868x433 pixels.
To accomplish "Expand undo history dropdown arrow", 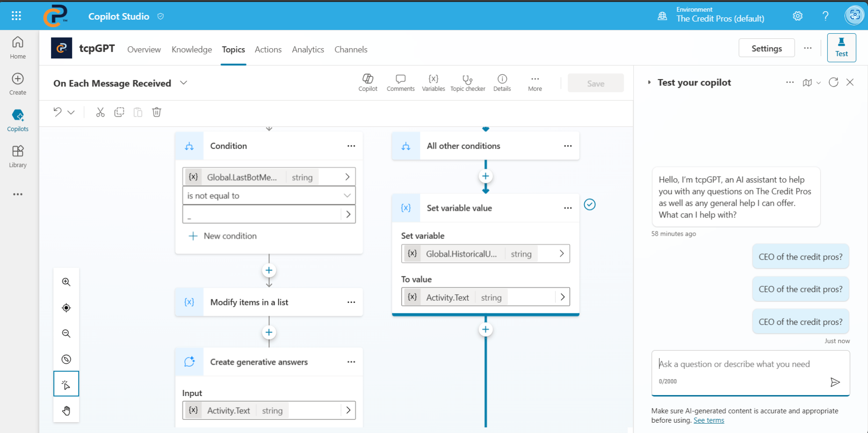I will pyautogui.click(x=71, y=112).
